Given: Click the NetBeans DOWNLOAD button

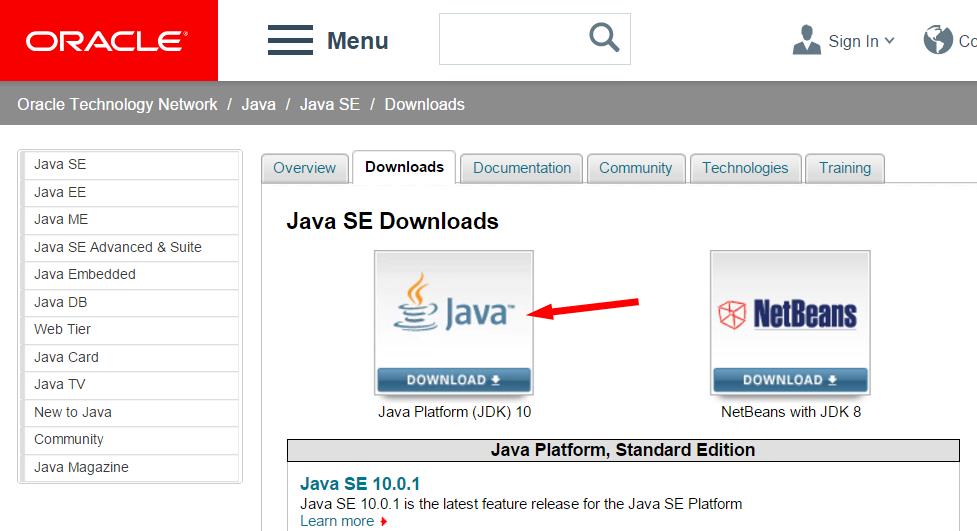Looking at the screenshot, I should pyautogui.click(x=790, y=380).
